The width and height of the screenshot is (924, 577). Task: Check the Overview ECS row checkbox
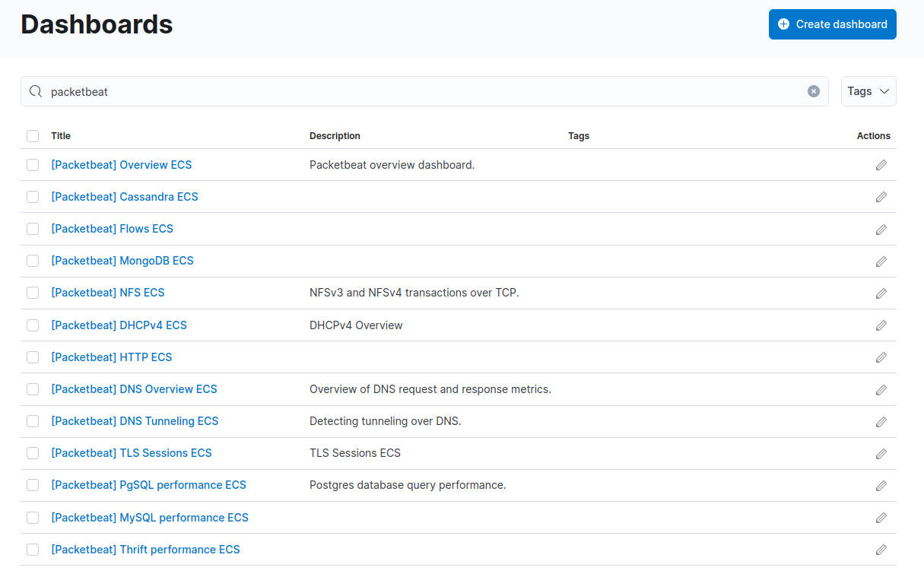point(33,165)
